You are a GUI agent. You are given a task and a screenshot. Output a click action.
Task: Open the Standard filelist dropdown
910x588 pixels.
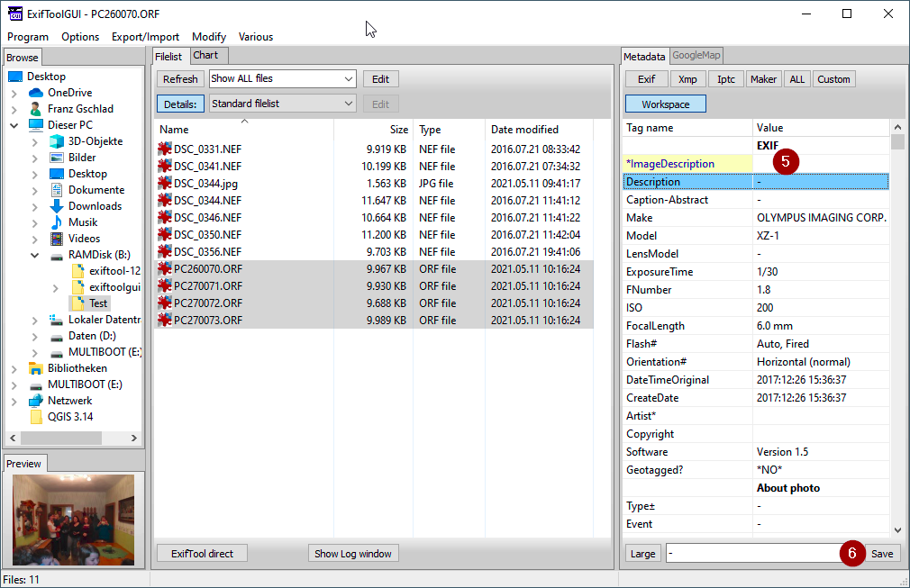click(x=282, y=104)
